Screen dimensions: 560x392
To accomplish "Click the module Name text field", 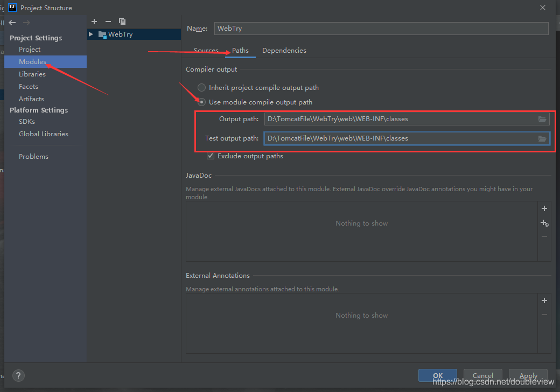I will [x=381, y=29].
